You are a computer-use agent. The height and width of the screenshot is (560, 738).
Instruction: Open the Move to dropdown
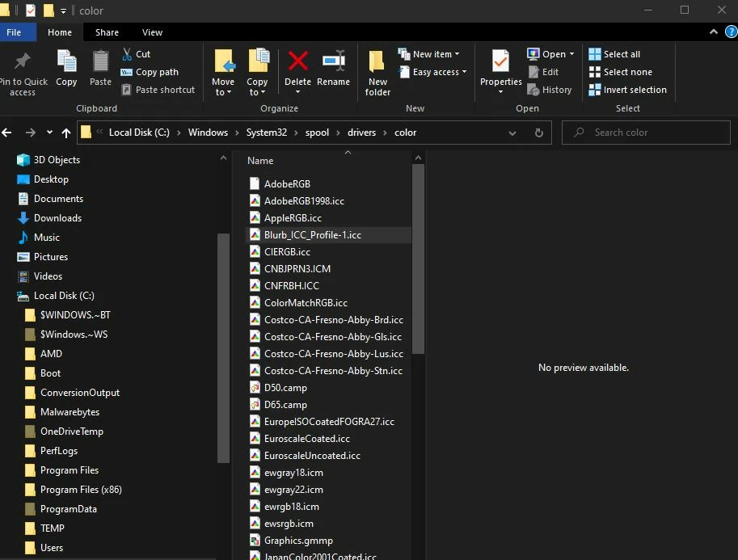click(x=223, y=73)
